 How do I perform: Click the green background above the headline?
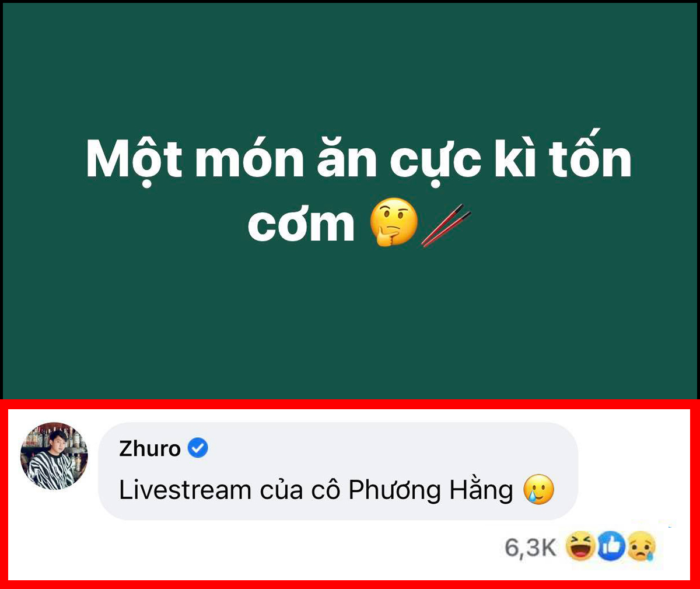(350, 67)
